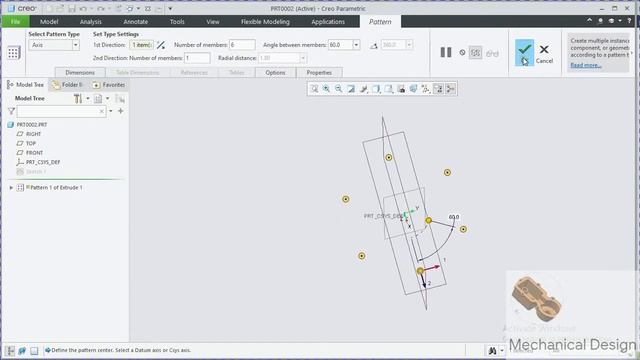Viewport: 640px width, 360px height.
Task: Flip the 1st direction angle icon
Action: (x=161, y=45)
